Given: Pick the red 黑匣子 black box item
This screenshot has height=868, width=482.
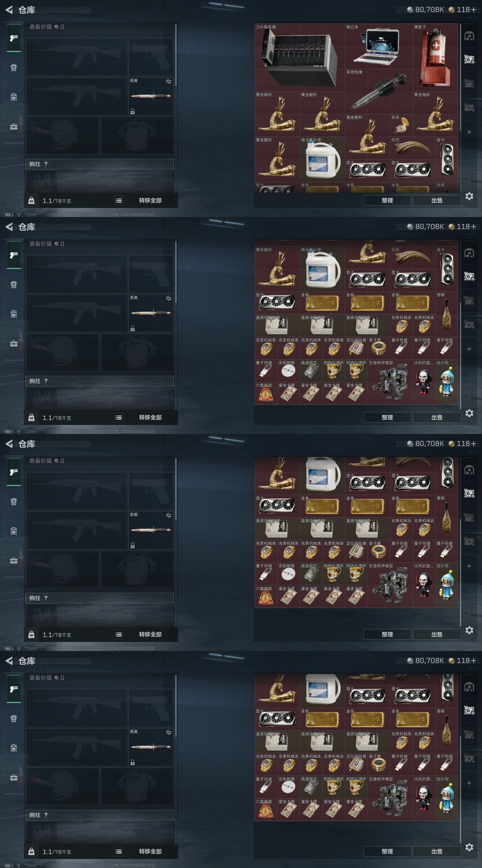Looking at the screenshot, I should (x=435, y=57).
